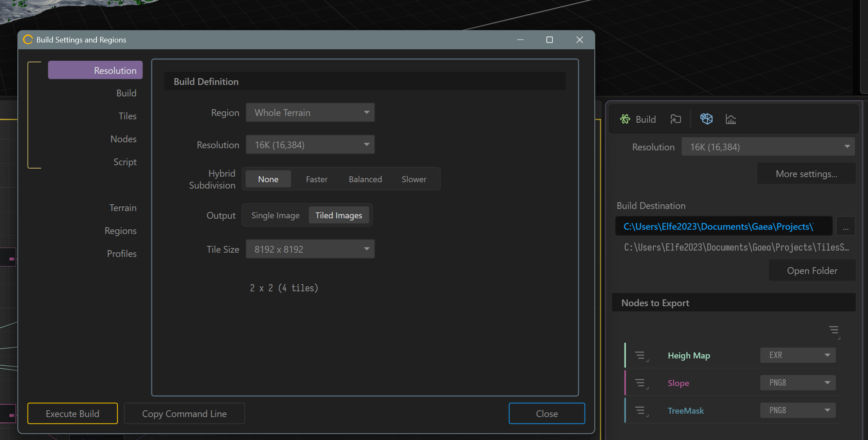Viewport: 868px width, 440px height.
Task: Click the options icon beside Slope node
Action: pos(641,384)
